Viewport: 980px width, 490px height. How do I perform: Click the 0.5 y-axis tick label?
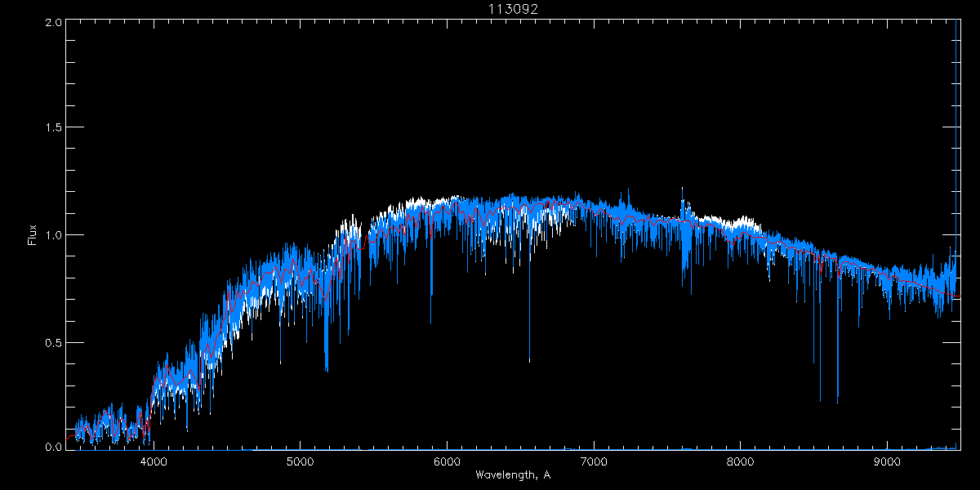[52, 342]
